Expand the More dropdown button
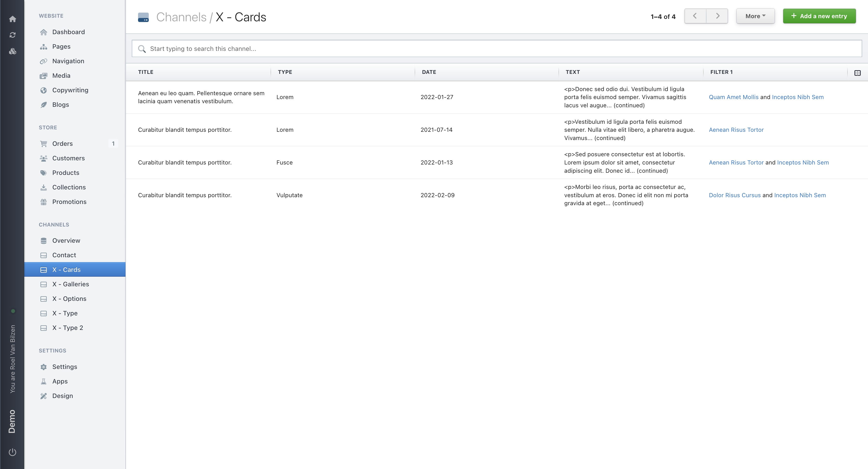The image size is (868, 469). 755,16
